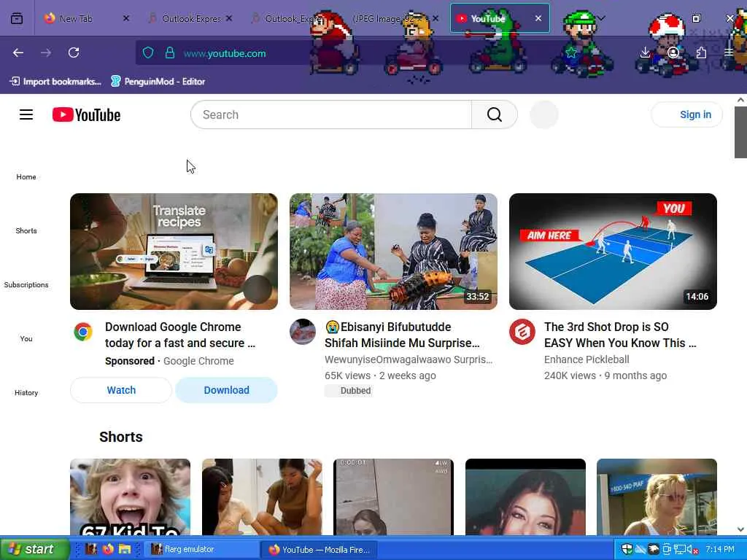Open Google Chrome advertiser avatar
Image resolution: width=747 pixels, height=560 pixels.
pyautogui.click(x=83, y=332)
